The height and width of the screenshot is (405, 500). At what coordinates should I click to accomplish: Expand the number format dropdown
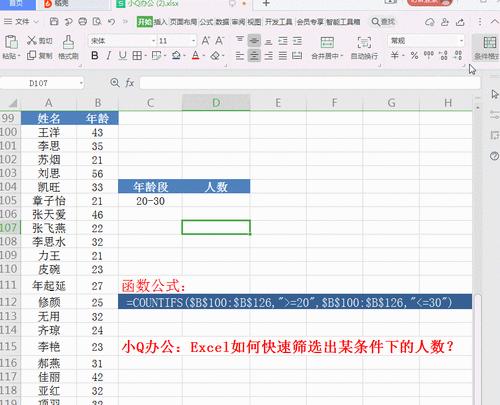(x=461, y=41)
